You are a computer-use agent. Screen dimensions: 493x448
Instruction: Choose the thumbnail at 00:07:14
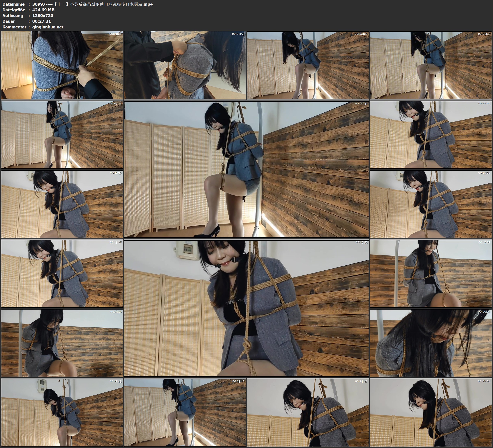tap(62, 135)
